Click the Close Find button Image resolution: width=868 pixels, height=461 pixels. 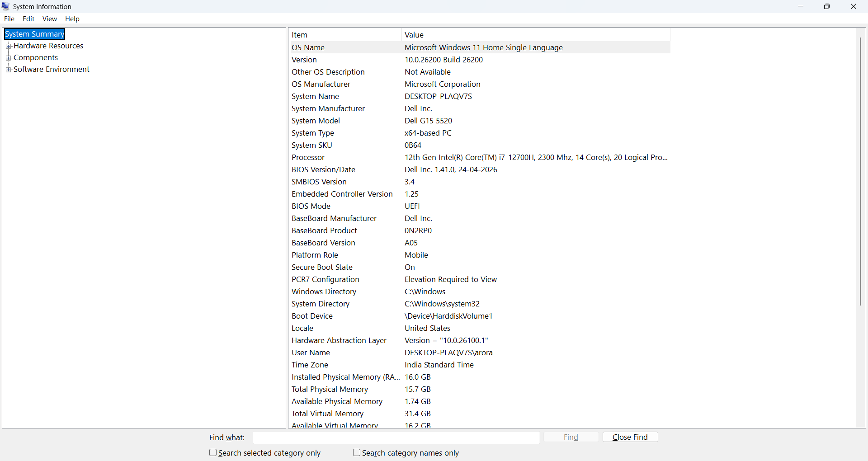tap(630, 437)
